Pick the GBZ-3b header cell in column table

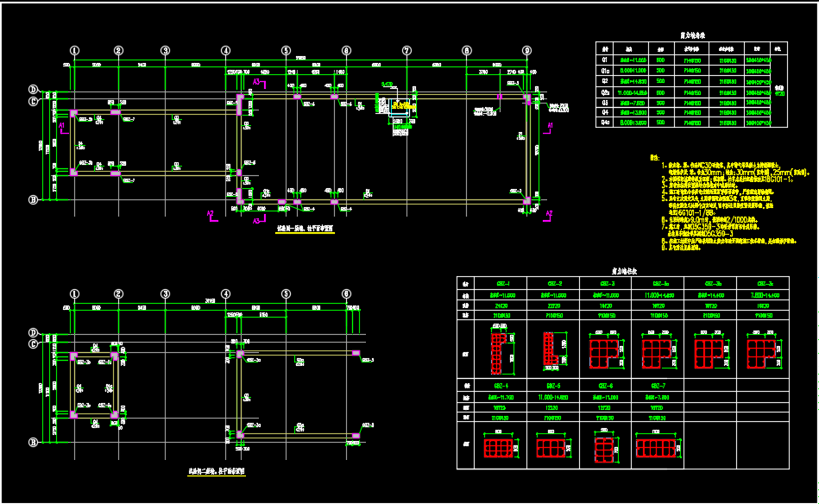tap(713, 284)
